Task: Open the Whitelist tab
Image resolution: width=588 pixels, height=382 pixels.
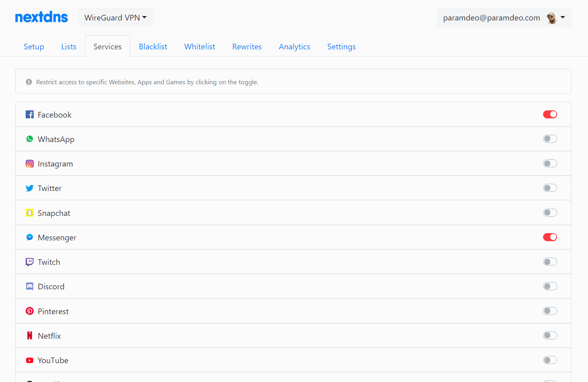Action: pos(200,47)
